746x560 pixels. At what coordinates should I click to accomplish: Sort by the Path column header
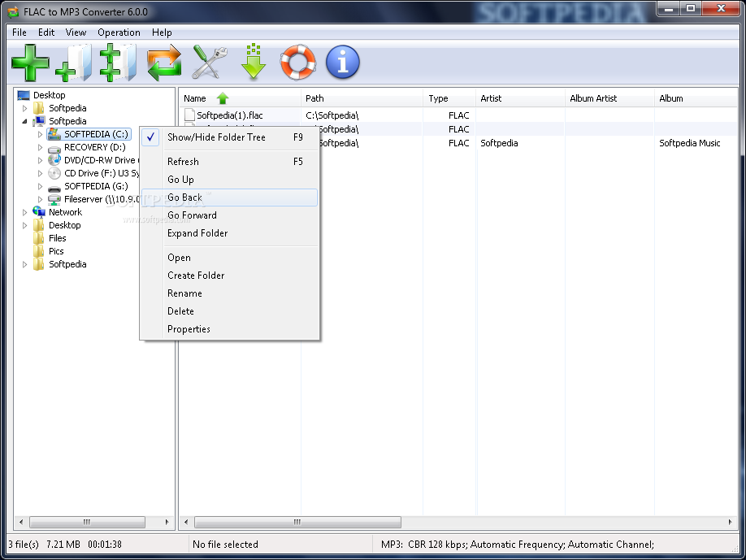(x=362, y=98)
